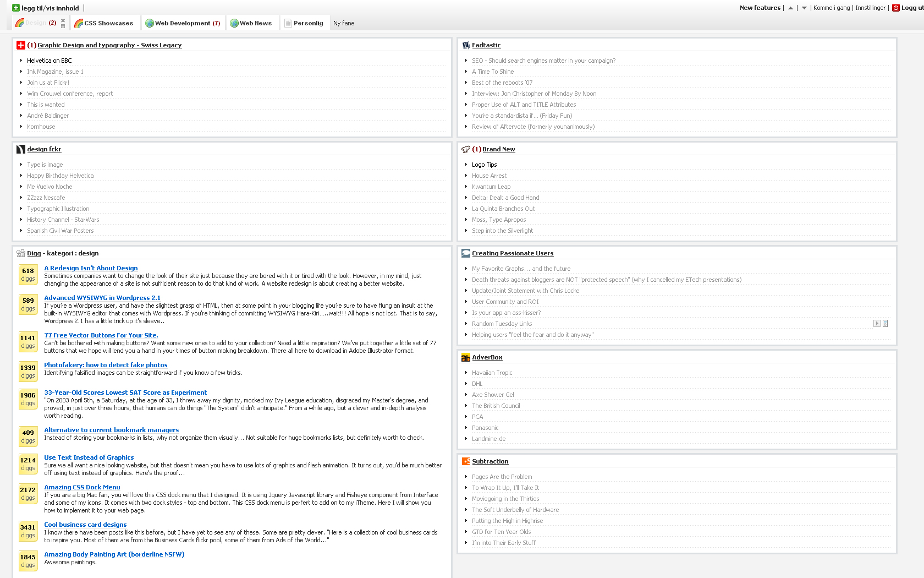The image size is (924, 578).
Task: Open the Brand New module title
Action: pos(499,149)
